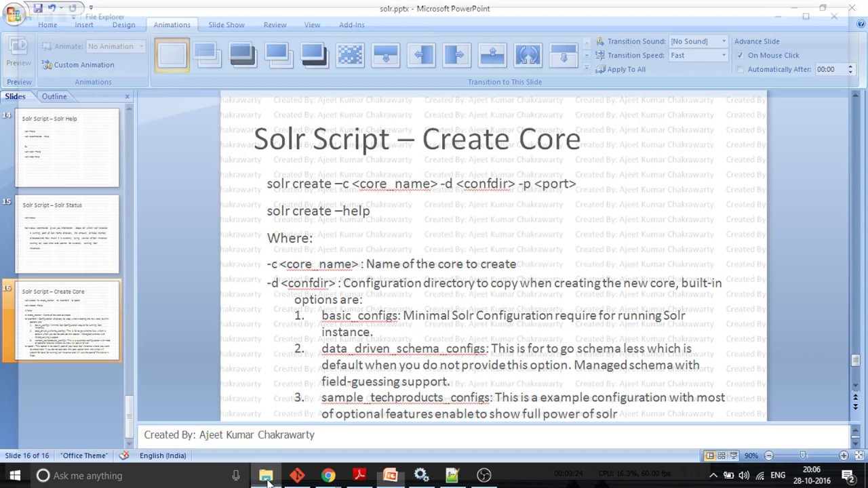The image size is (868, 488).
Task: Open the action center notifications icon
Action: point(848,475)
